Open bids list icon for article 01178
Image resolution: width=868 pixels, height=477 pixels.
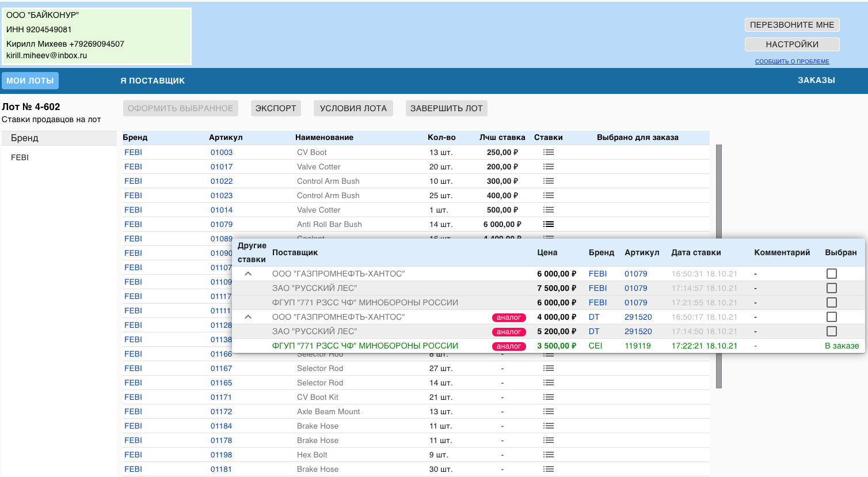point(549,440)
